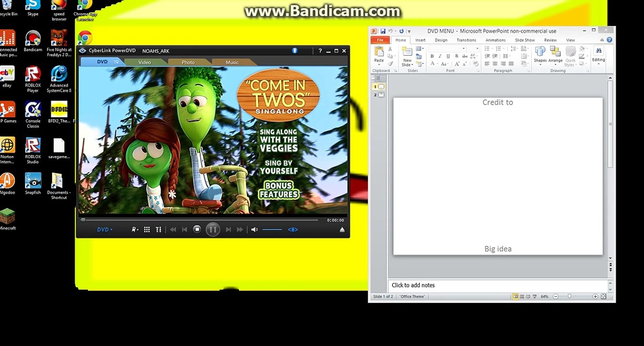The image size is (644, 346).
Task: Open the Editing group dropdown
Action: 598,55
